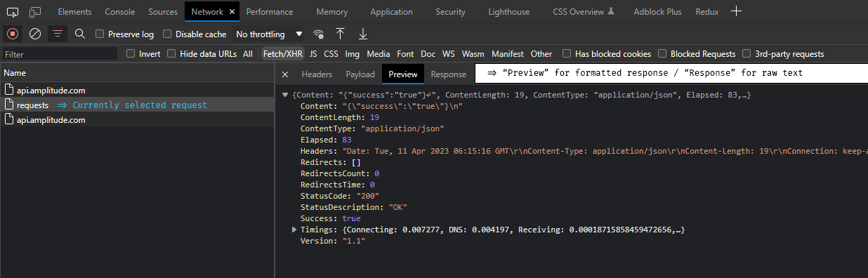The height and width of the screenshot is (278, 868).
Task: Click the CSS Overview flask icon
Action: pyautogui.click(x=611, y=12)
